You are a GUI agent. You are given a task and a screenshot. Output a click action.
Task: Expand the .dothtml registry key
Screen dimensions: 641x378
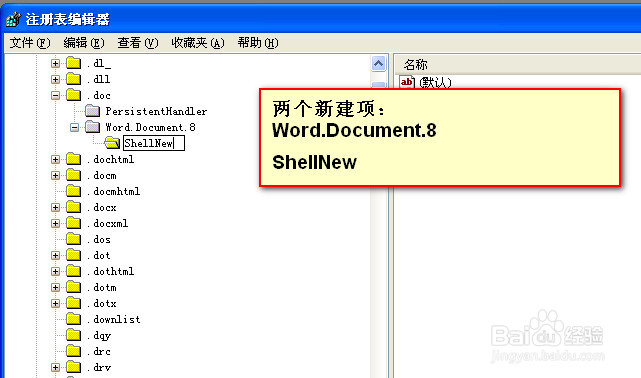[x=56, y=271]
